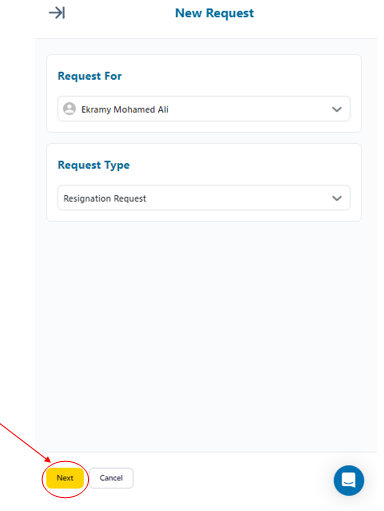Click the Request Type section heading
The height and width of the screenshot is (511, 384).
(x=94, y=165)
